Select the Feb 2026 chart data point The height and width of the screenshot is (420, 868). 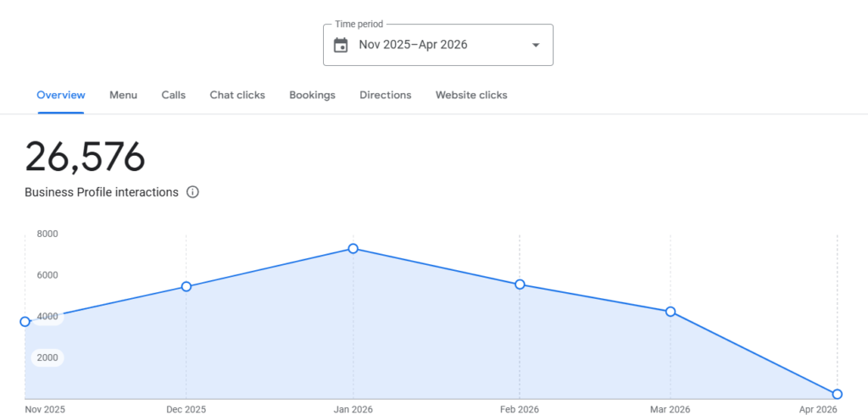coord(520,285)
